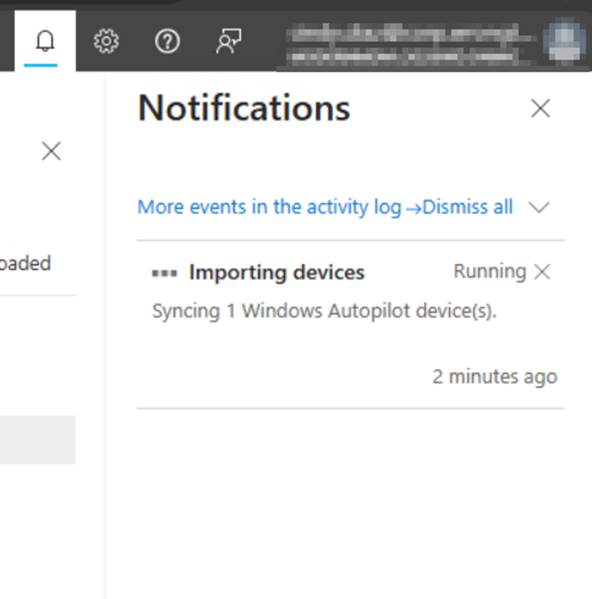The width and height of the screenshot is (592, 599).
Task: Click the '2 minutes ago' timestamp
Action: tap(495, 377)
